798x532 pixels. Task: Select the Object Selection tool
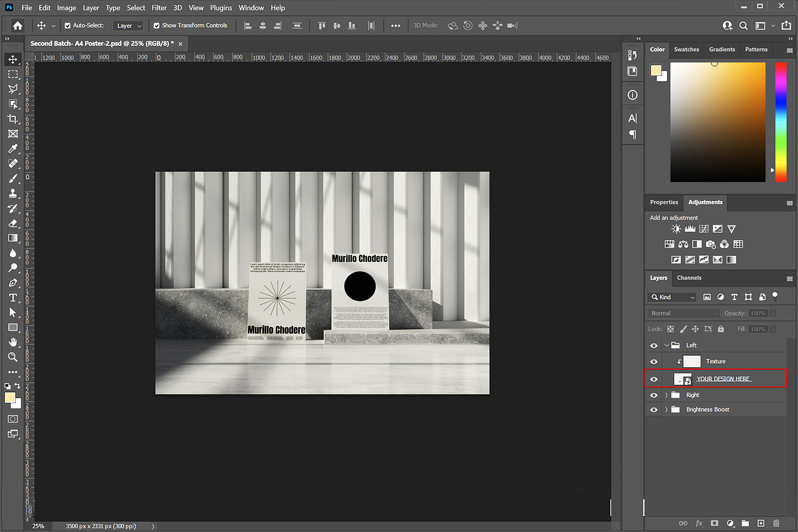click(13, 104)
